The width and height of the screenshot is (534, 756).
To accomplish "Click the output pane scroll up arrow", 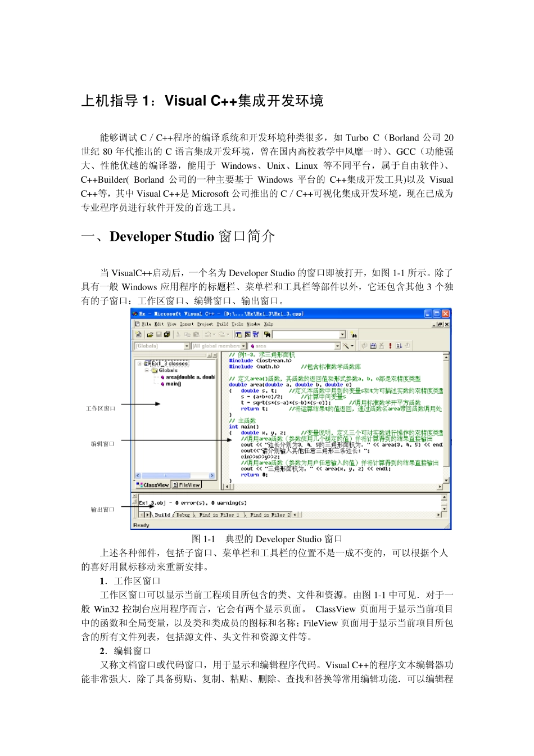I will click(444, 497).
